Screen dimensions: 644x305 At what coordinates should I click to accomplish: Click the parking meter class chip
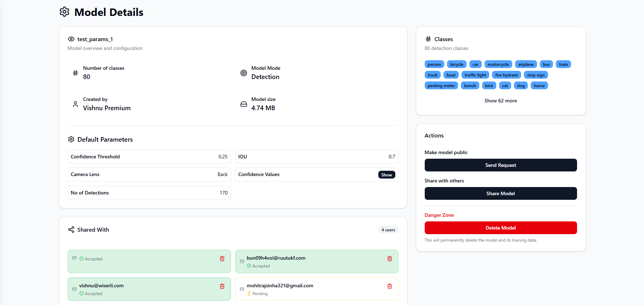[441, 85]
